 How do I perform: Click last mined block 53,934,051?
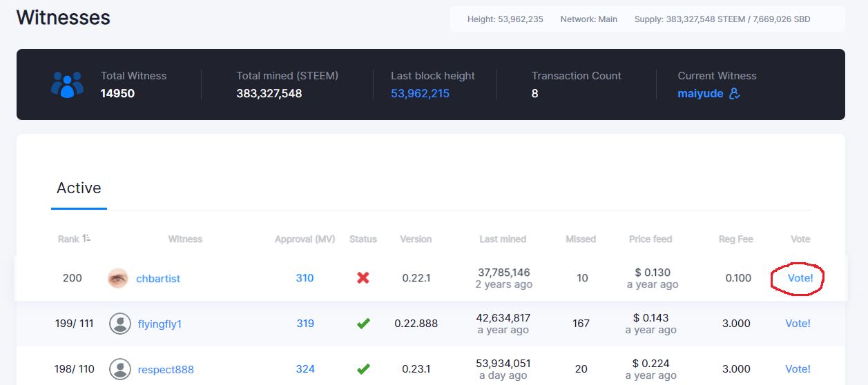click(x=503, y=364)
